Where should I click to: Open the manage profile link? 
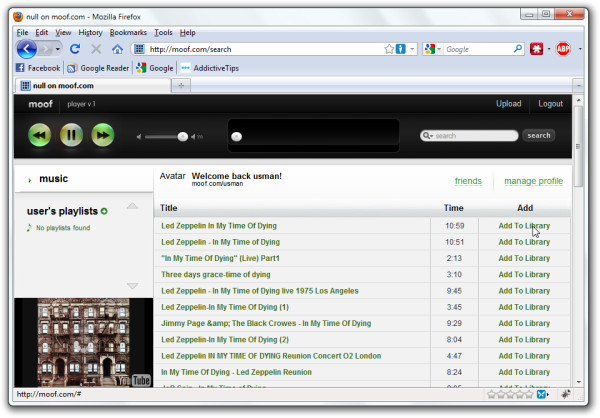click(x=533, y=181)
